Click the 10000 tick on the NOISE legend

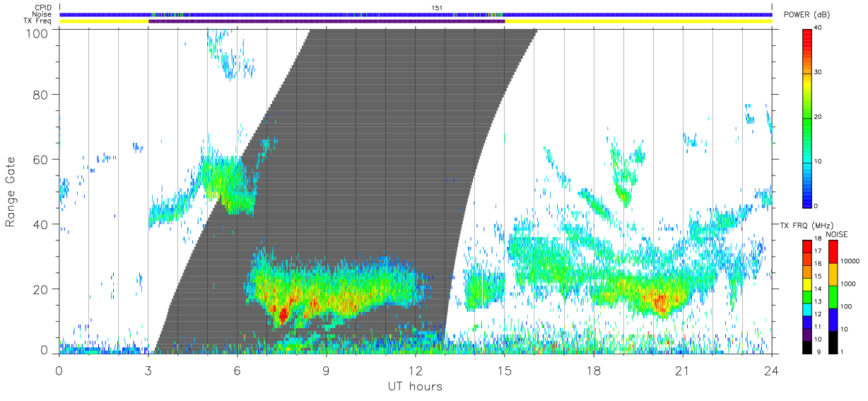[852, 262]
